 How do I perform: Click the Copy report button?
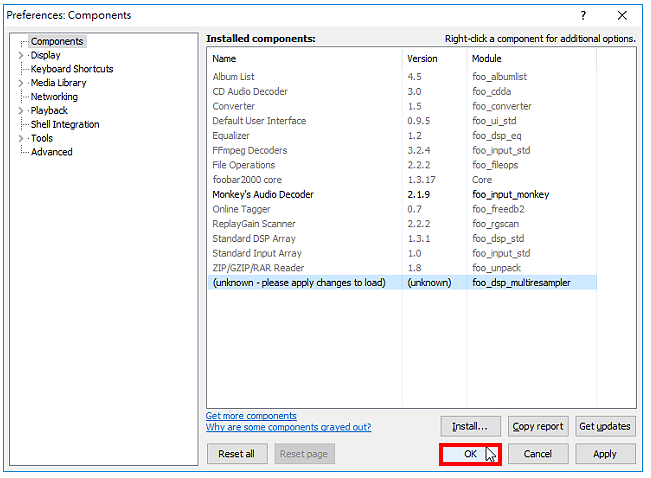(x=538, y=427)
